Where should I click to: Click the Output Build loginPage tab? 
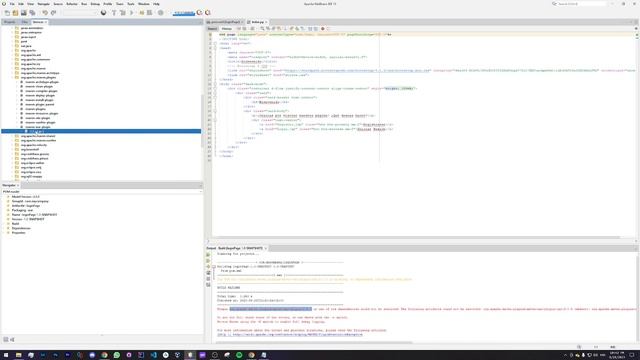point(240,248)
